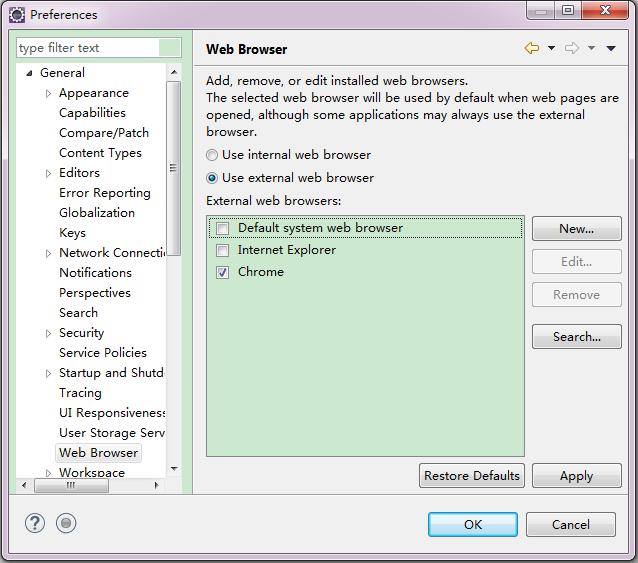Click the tree scroll right arrow
Viewport: 638px width, 563px height.
[x=157, y=485]
